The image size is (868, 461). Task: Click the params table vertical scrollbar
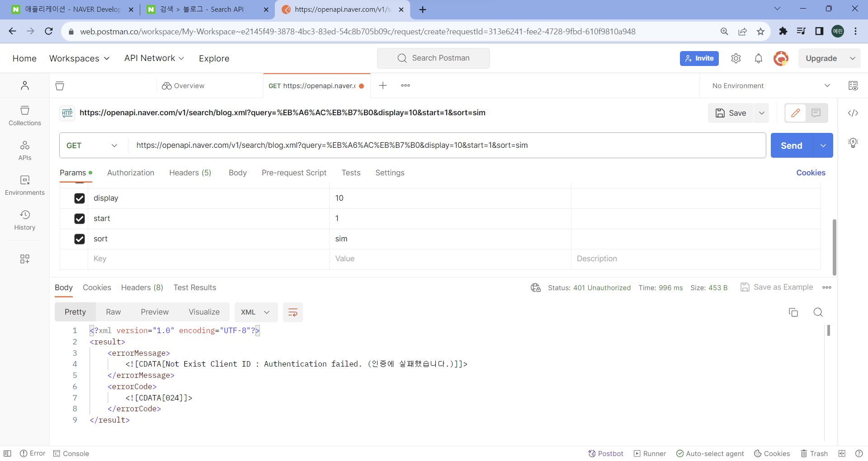(x=834, y=247)
